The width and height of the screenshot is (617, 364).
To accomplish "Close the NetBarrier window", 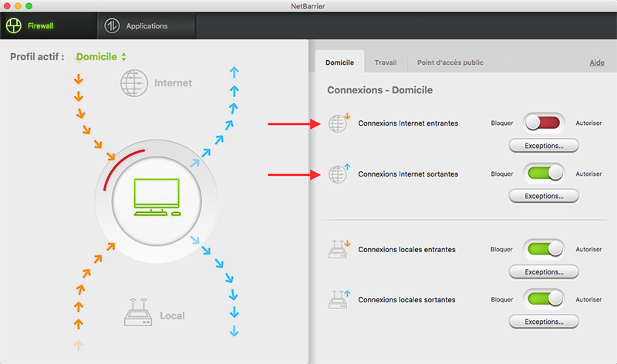I will pyautogui.click(x=7, y=6).
